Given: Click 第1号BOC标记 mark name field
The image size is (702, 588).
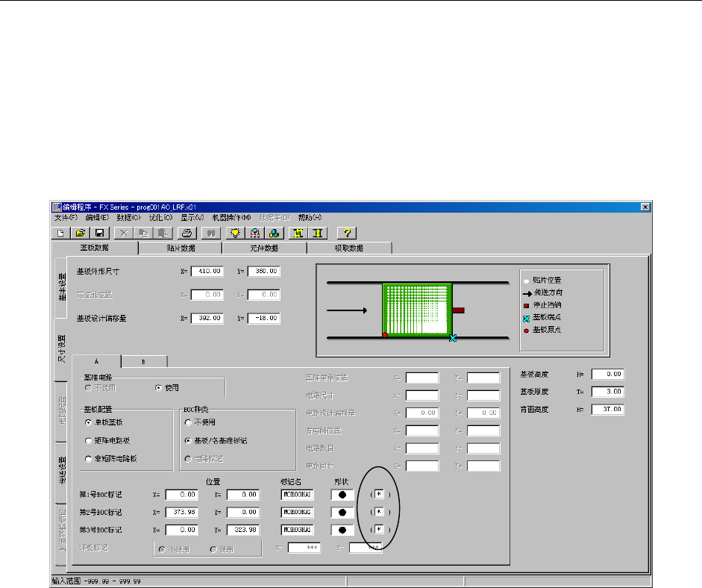Looking at the screenshot, I should click(x=297, y=495).
